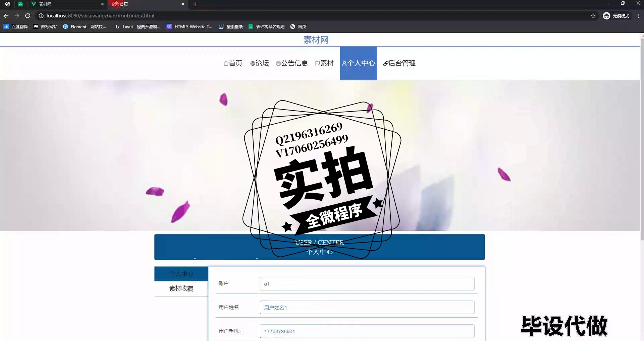The height and width of the screenshot is (341, 644).
Task: Navigate to 首页 in the site menu
Action: 233,63
